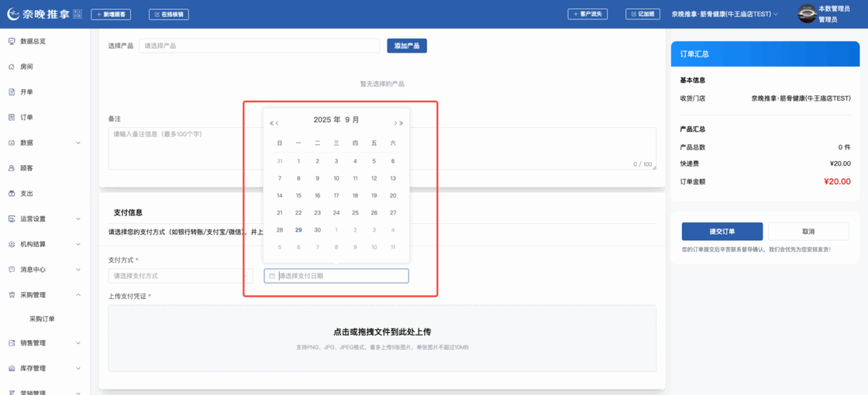
Task: Select August 31 greyed date in calendar
Action: [x=280, y=161]
